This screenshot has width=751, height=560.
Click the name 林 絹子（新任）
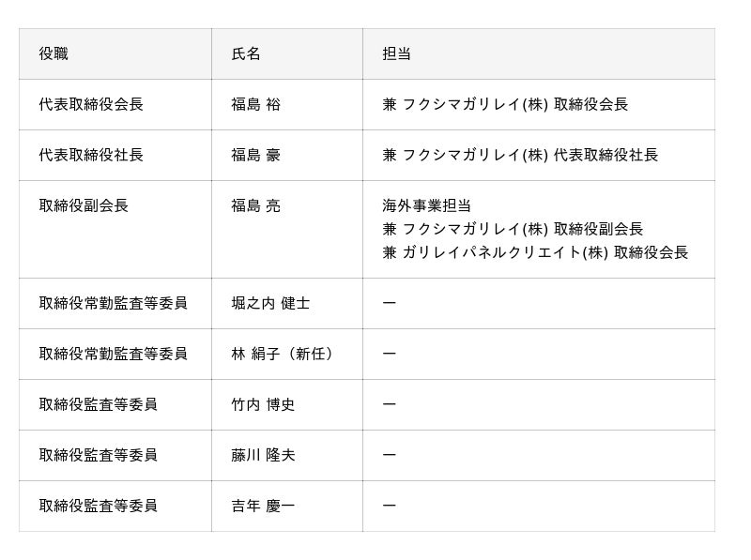click(283, 355)
